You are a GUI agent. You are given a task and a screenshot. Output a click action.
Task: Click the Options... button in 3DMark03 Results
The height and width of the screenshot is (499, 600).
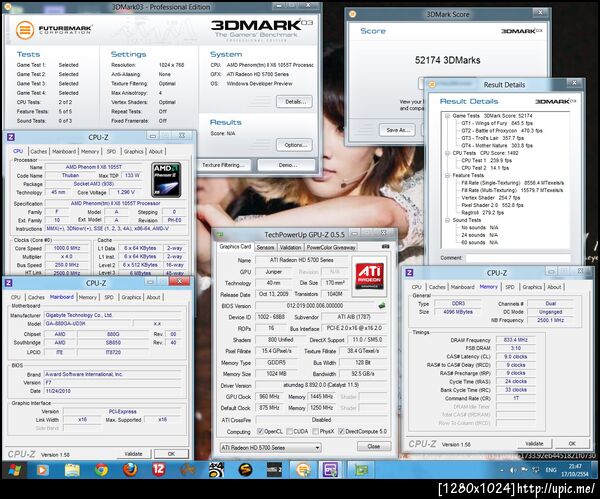294,145
